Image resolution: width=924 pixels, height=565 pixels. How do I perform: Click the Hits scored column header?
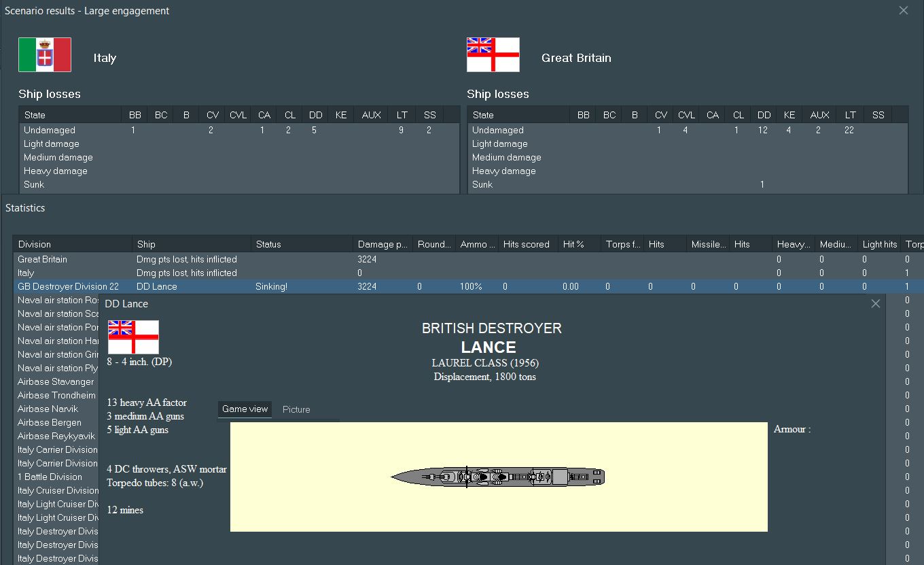(528, 244)
